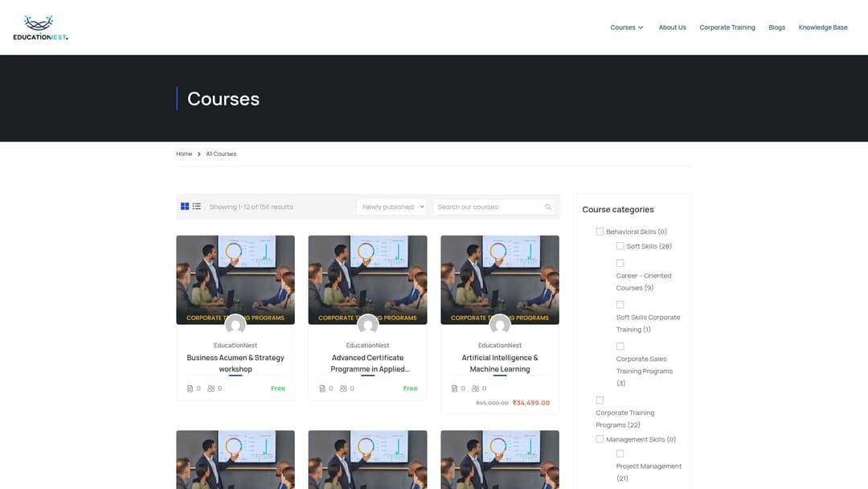Check Corporate Sales Training Programs checkbox

click(620, 346)
